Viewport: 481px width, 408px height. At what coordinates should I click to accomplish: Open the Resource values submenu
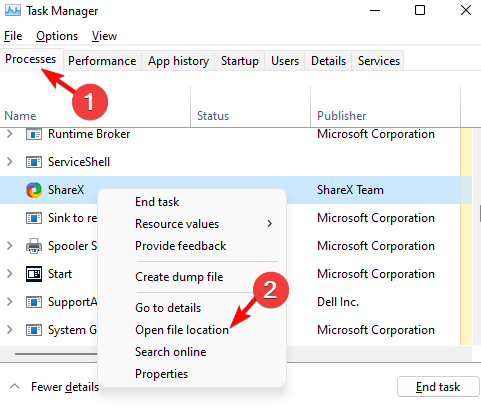[192, 224]
